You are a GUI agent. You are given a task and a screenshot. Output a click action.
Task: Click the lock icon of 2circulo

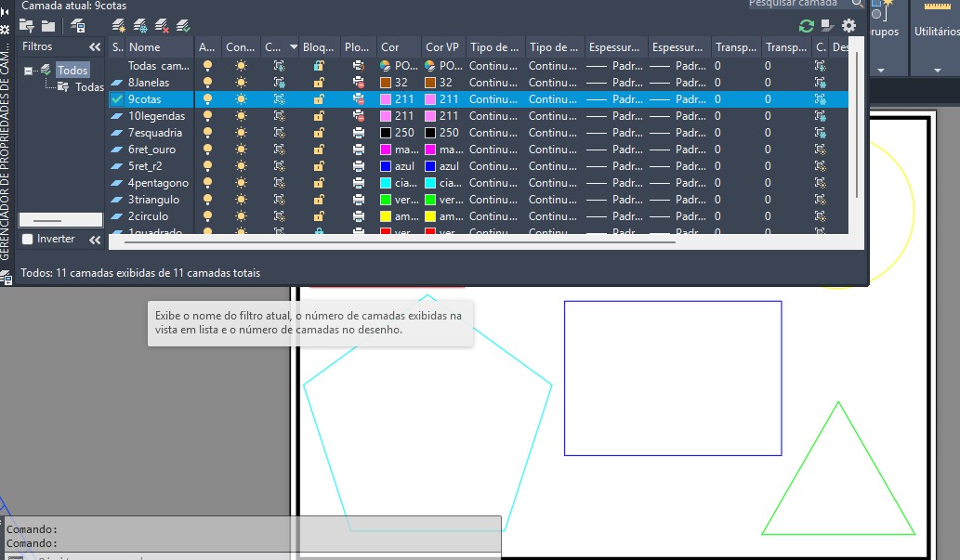coord(319,216)
